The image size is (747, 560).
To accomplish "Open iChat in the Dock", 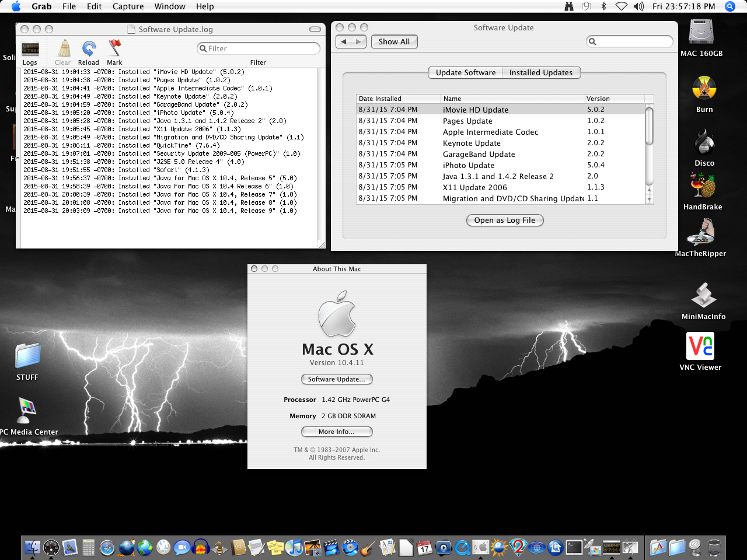I will (x=182, y=547).
